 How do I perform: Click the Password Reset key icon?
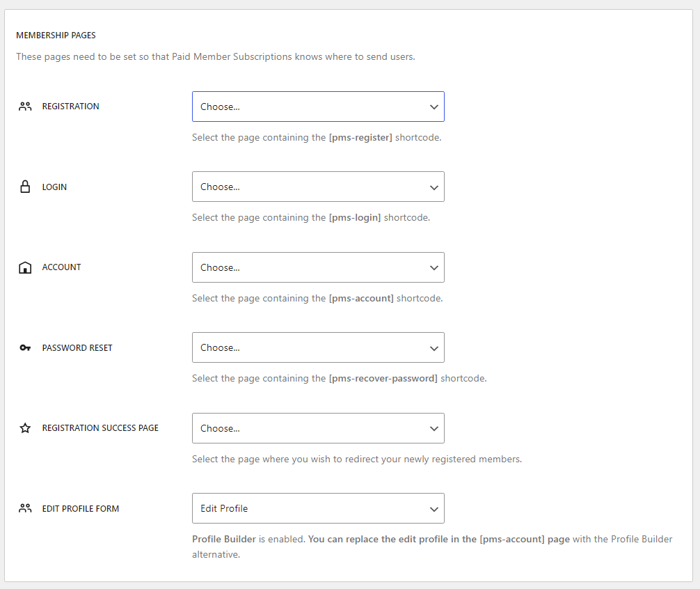25,348
